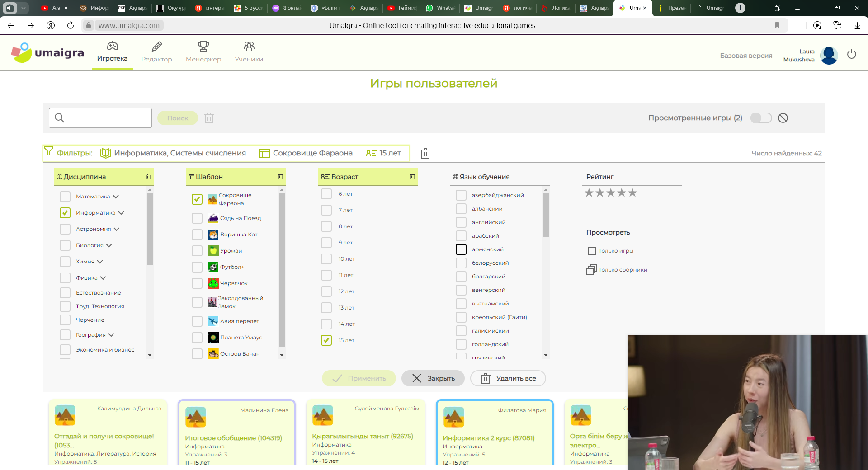
Task: Open the browser downloads icon
Action: pyautogui.click(x=857, y=25)
